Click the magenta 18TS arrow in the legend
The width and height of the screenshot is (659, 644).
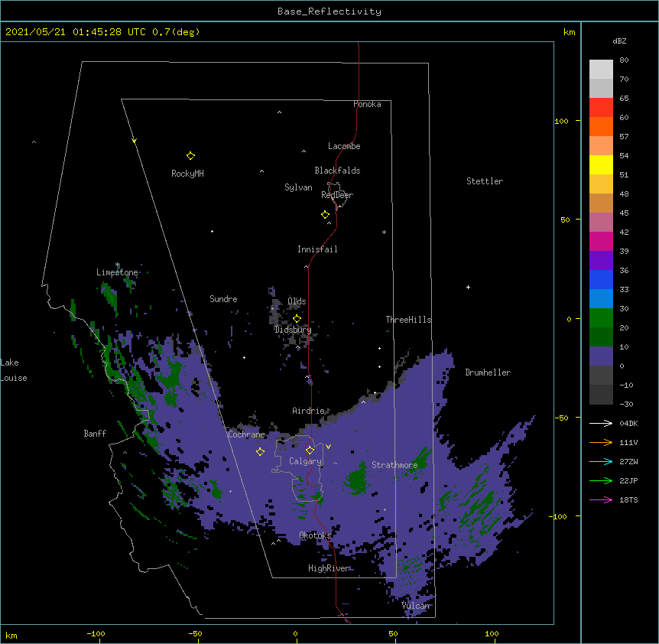point(601,499)
